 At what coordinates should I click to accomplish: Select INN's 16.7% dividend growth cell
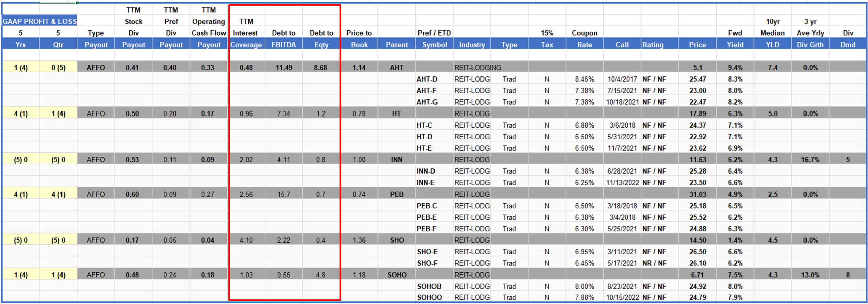[810, 160]
